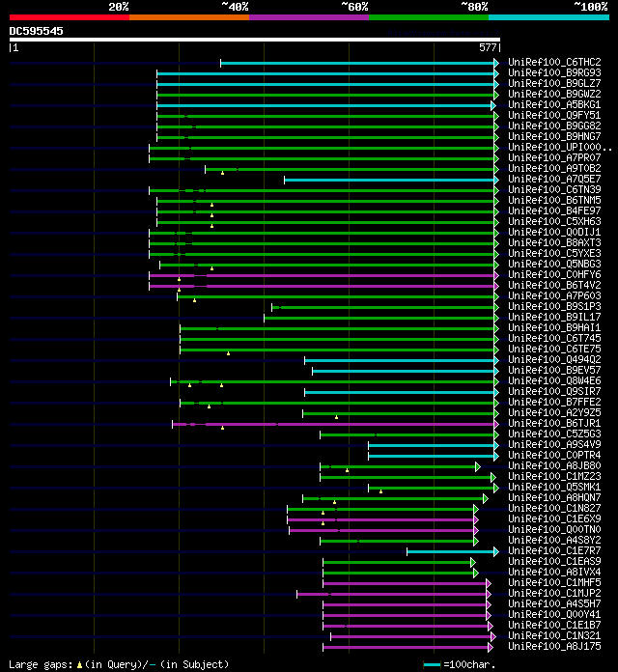Click the purple ~60% identity legend segment
The height and width of the screenshot is (672, 618).
[x=309, y=17]
